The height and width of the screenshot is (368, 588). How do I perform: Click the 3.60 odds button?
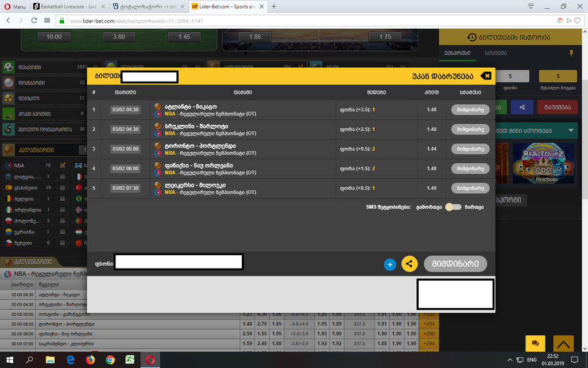pyautogui.click(x=119, y=37)
